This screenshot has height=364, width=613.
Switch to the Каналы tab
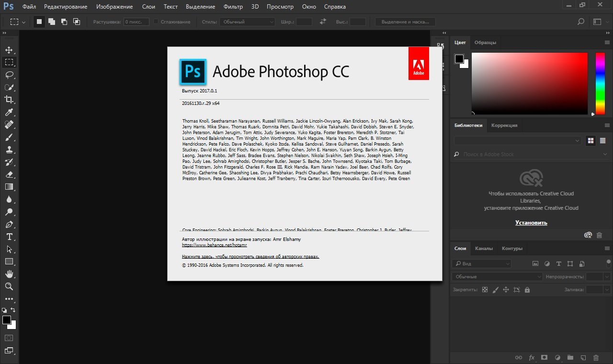point(484,249)
